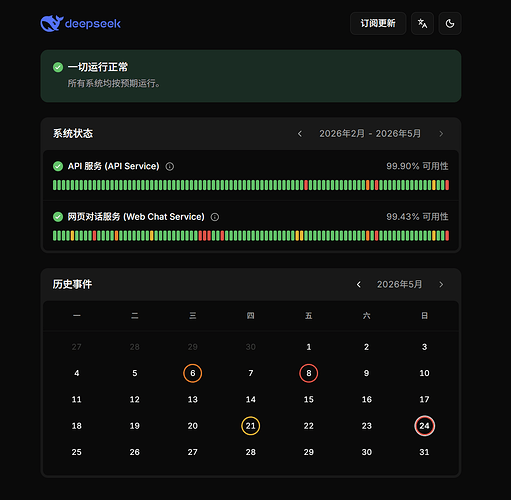
Task: Select highlighted day 24 in calendar
Action: pyautogui.click(x=424, y=426)
